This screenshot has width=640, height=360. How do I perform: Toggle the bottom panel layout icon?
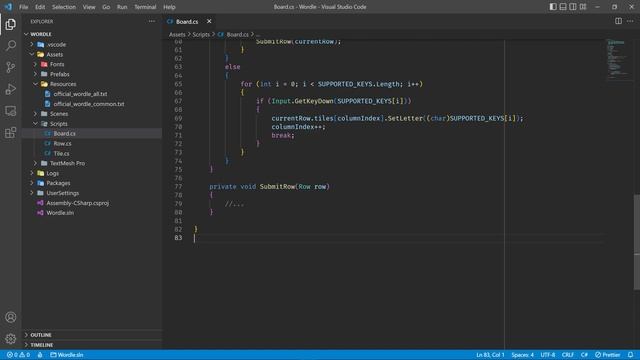click(x=563, y=7)
